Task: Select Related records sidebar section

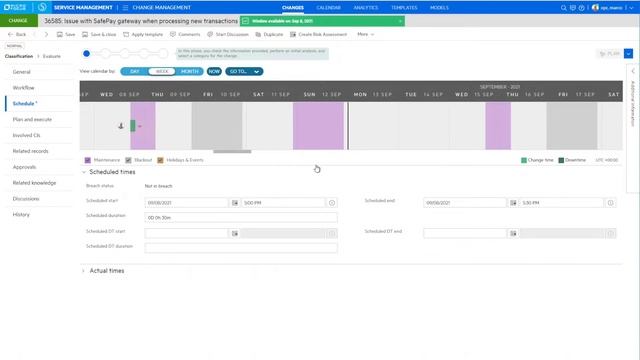Action: pyautogui.click(x=30, y=151)
